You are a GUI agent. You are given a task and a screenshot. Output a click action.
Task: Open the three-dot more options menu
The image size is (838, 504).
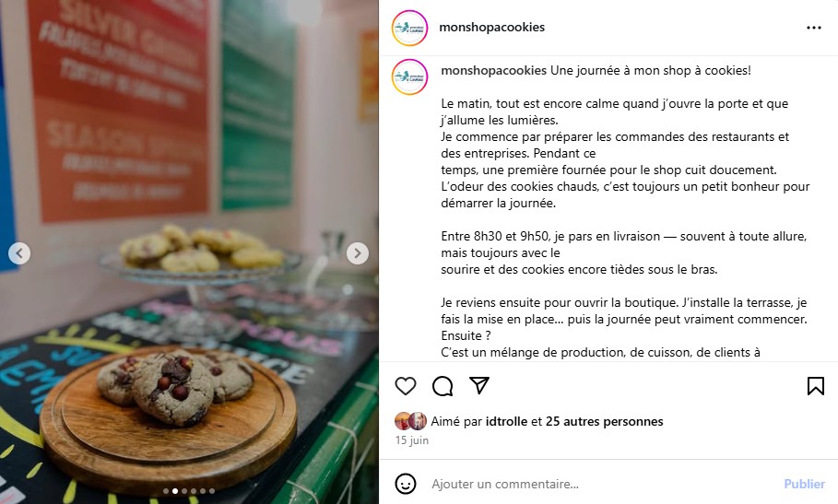coord(813,28)
